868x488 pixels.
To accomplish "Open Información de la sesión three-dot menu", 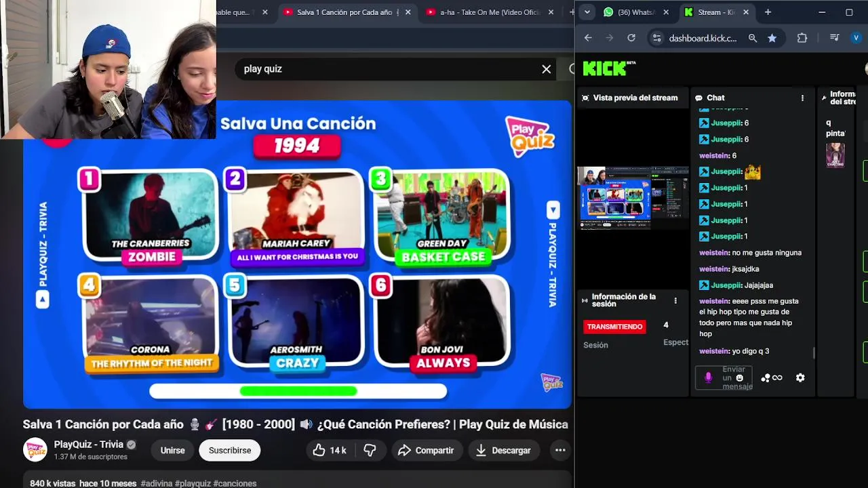I will 675,300.
